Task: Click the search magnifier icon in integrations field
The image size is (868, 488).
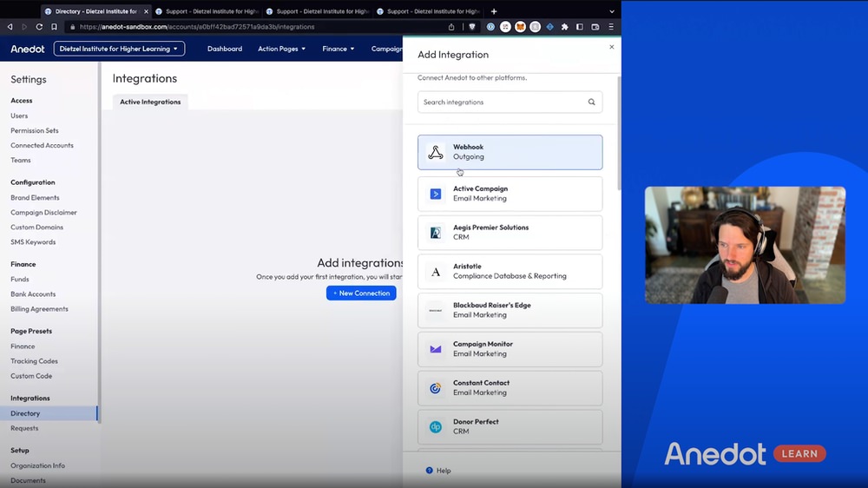Action: 591,102
